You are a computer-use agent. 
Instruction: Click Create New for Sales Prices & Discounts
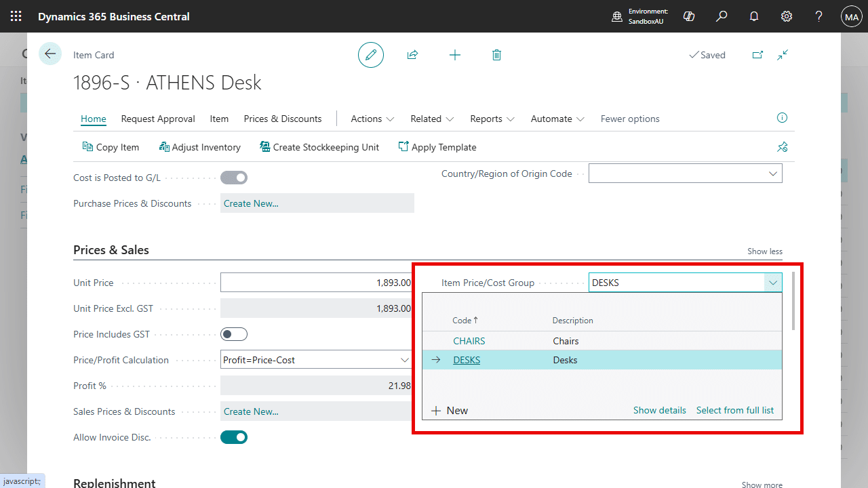(x=251, y=411)
